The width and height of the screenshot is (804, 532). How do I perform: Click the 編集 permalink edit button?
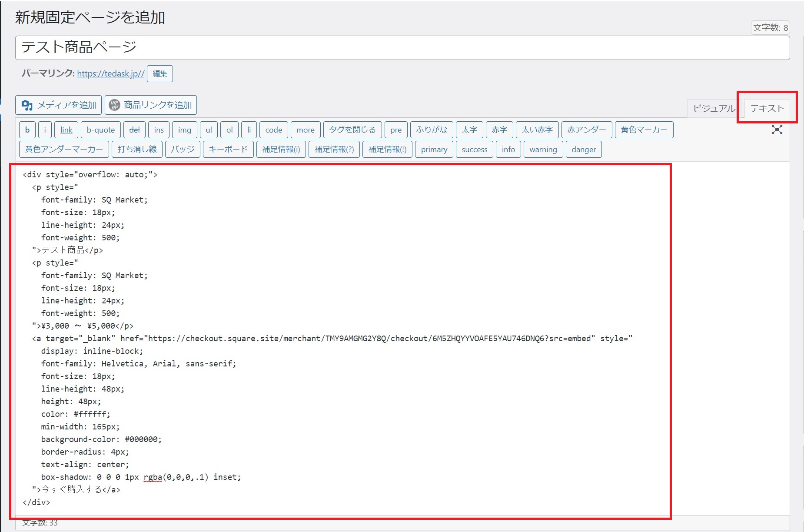pos(159,73)
